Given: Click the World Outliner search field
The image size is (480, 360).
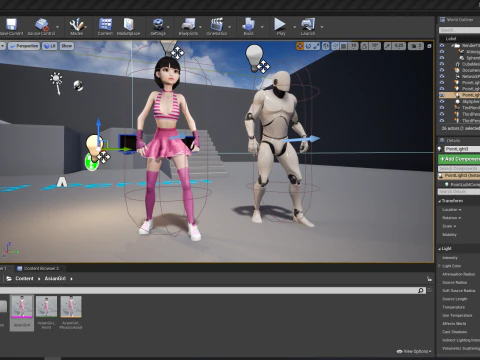Looking at the screenshot, I should point(459,30).
